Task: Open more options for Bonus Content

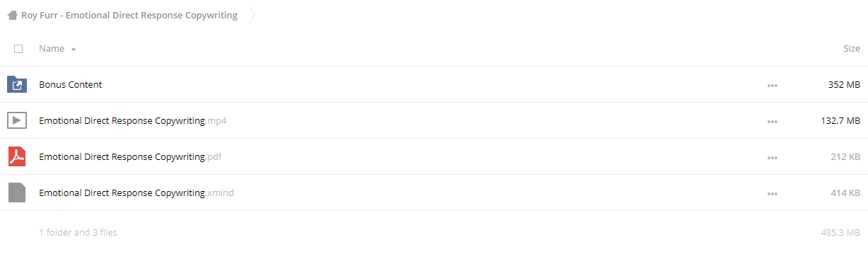Action: pos(772,86)
